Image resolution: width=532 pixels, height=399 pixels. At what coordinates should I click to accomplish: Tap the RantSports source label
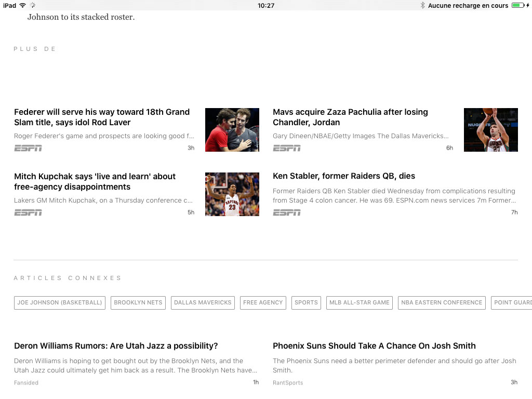(x=288, y=383)
